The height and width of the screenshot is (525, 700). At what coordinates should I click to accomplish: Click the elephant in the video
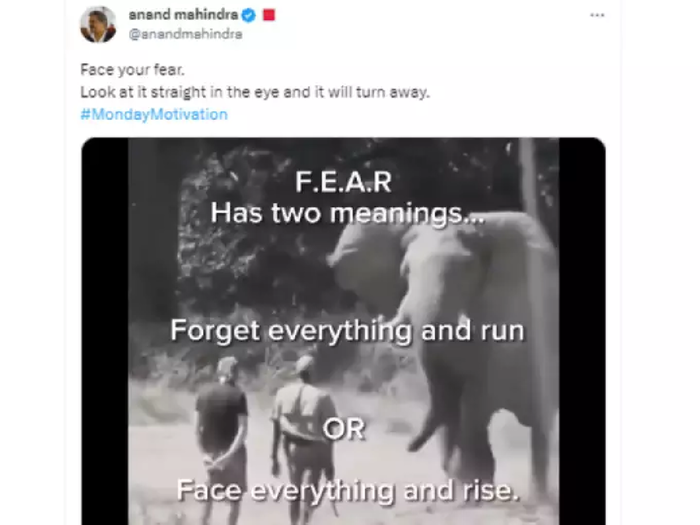pyautogui.click(x=470, y=290)
